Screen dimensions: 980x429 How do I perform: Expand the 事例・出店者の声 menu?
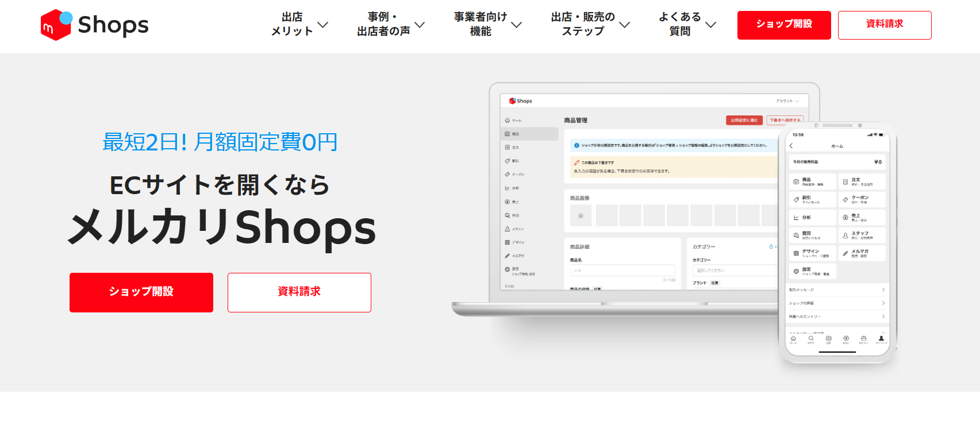click(x=391, y=25)
